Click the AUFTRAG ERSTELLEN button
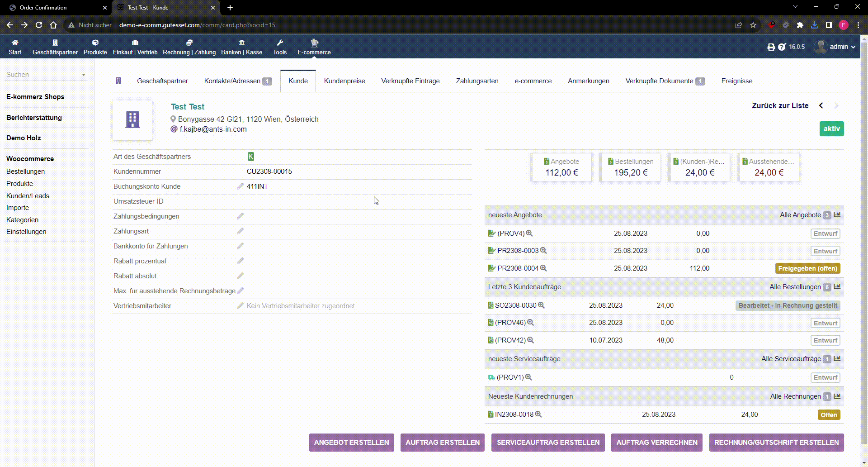Screen dimensions: 868x467 point(443,443)
